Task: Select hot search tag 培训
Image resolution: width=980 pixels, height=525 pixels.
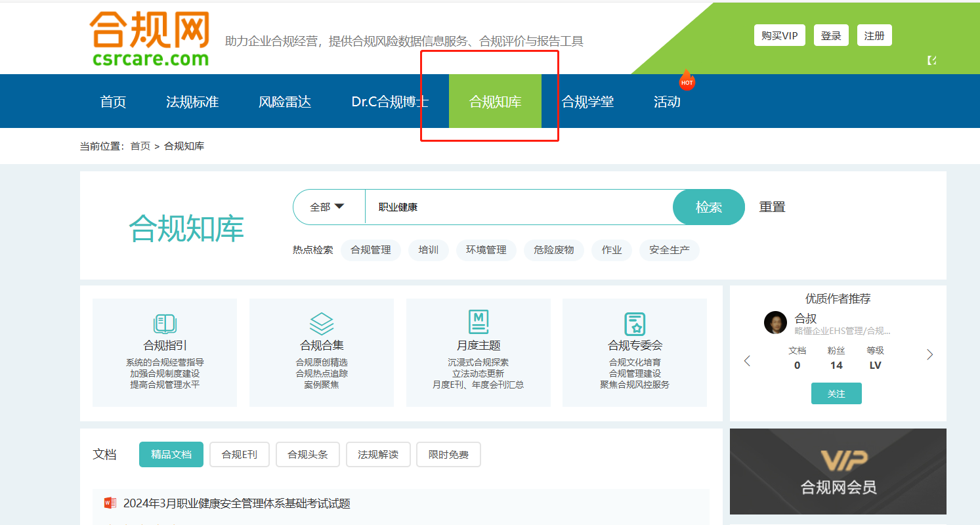Action: (429, 250)
